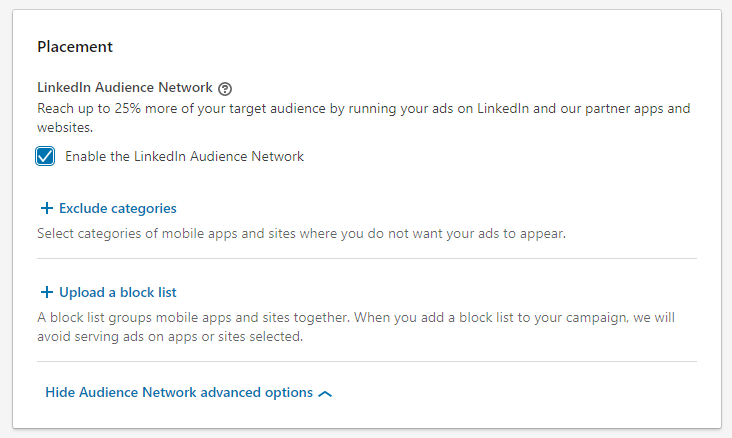Screen dimensions: 732x438
Task: Click the Placement section heading
Action: click(x=75, y=46)
